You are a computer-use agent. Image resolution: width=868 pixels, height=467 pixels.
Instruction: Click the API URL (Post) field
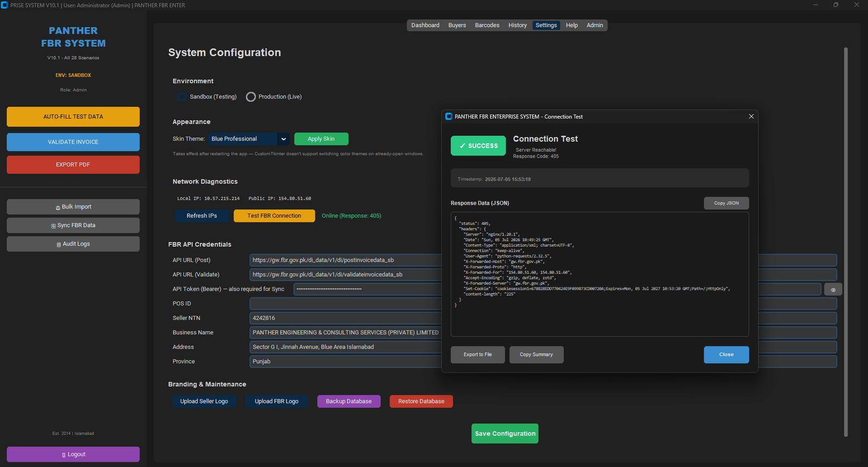tap(543, 260)
